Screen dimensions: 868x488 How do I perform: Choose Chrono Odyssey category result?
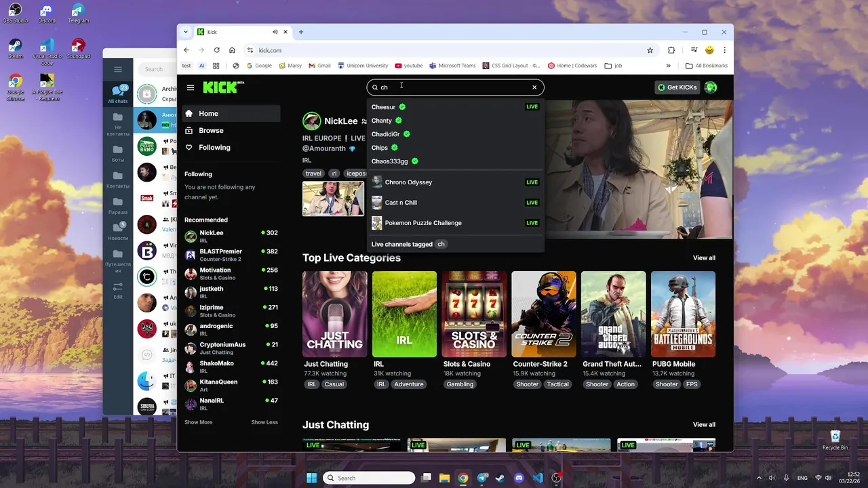point(455,182)
